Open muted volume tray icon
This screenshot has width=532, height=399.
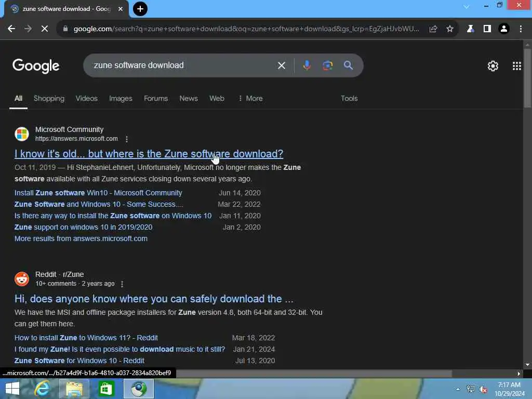[484, 390]
